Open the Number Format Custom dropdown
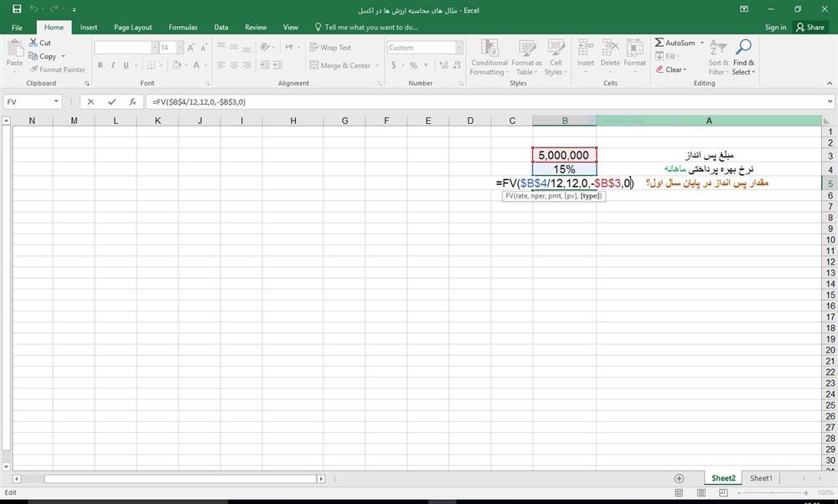 pyautogui.click(x=458, y=48)
